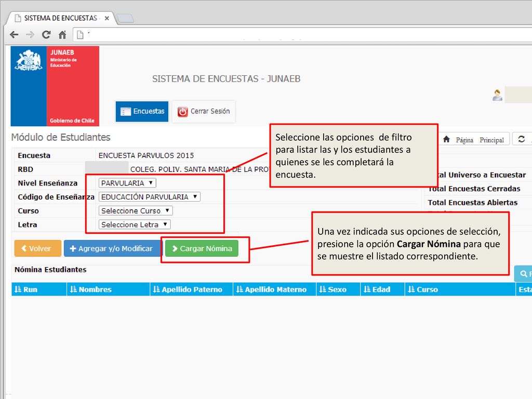
Task: Open a new browser tab
Action: tap(125, 18)
